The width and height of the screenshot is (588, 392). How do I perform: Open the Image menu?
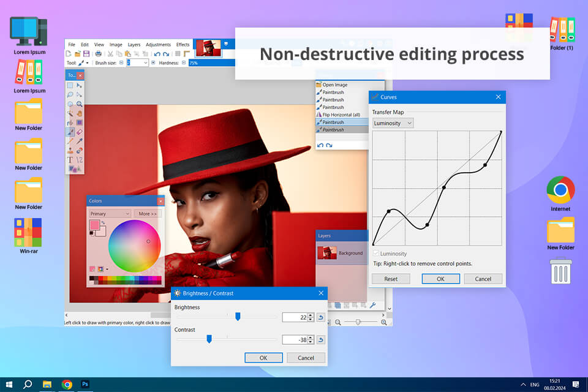coord(116,45)
